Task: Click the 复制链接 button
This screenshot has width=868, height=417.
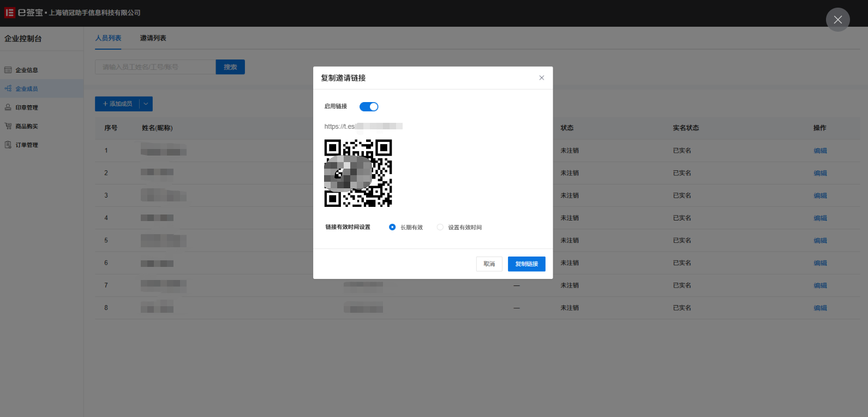Action: click(526, 264)
